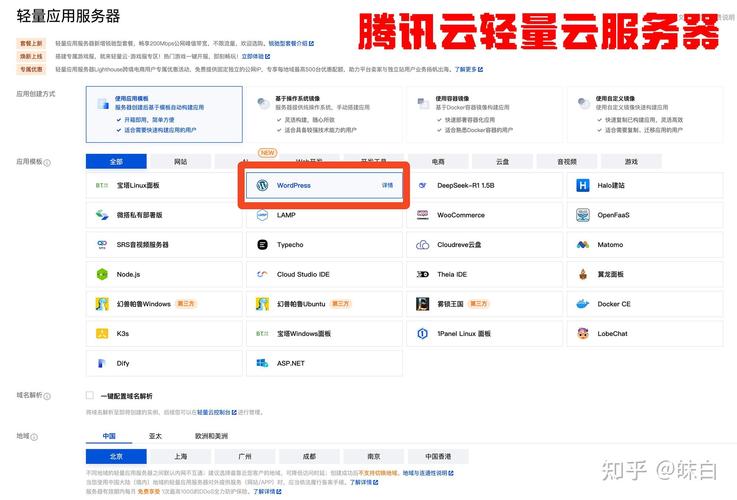Select the 使用容器镜像 creation method card
Viewport: 737px width, 500px height.
485,114
